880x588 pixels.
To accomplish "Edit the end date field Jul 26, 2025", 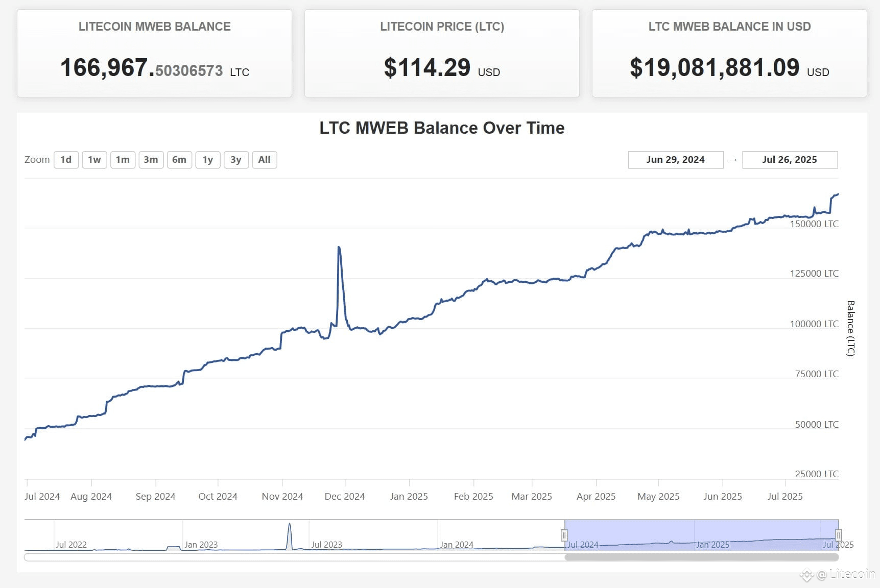I will (x=790, y=160).
